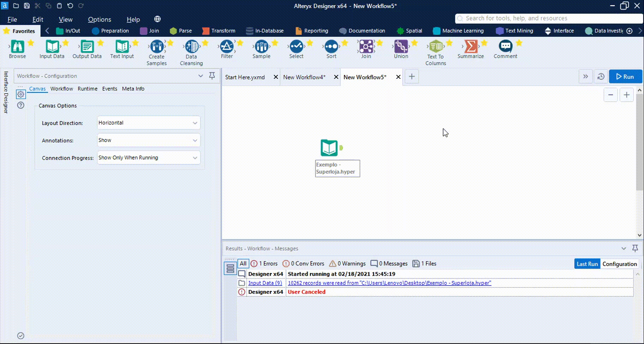Filter results by 0 Messages
644x344 pixels.
tap(389, 263)
